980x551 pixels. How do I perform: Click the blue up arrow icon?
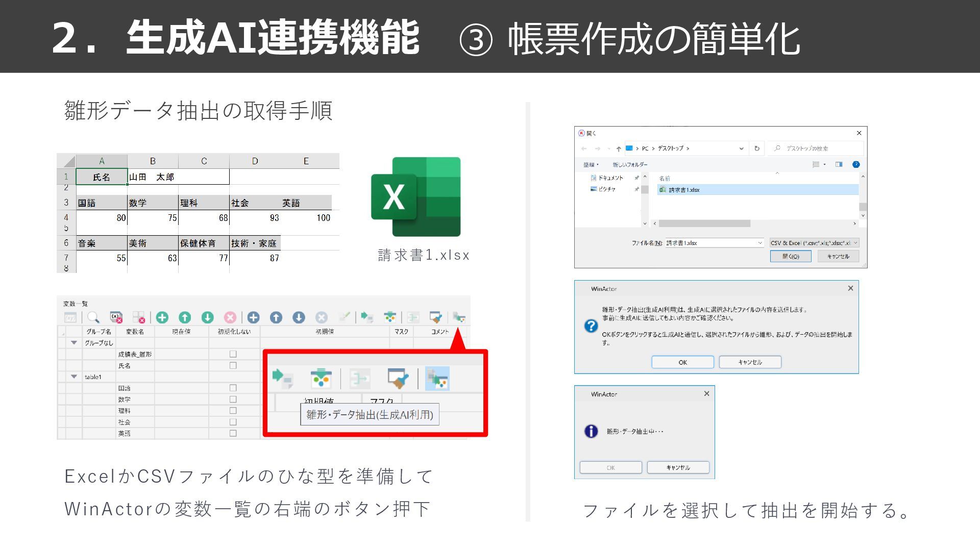pos(276,317)
